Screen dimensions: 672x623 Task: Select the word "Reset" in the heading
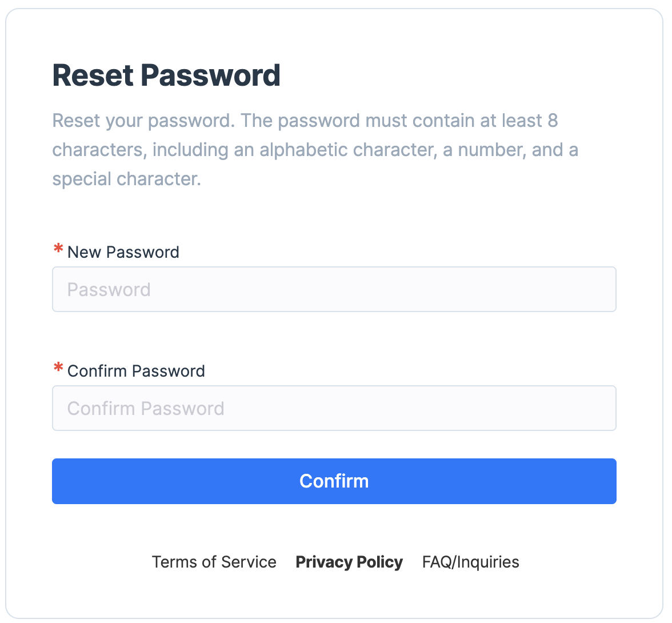[93, 75]
